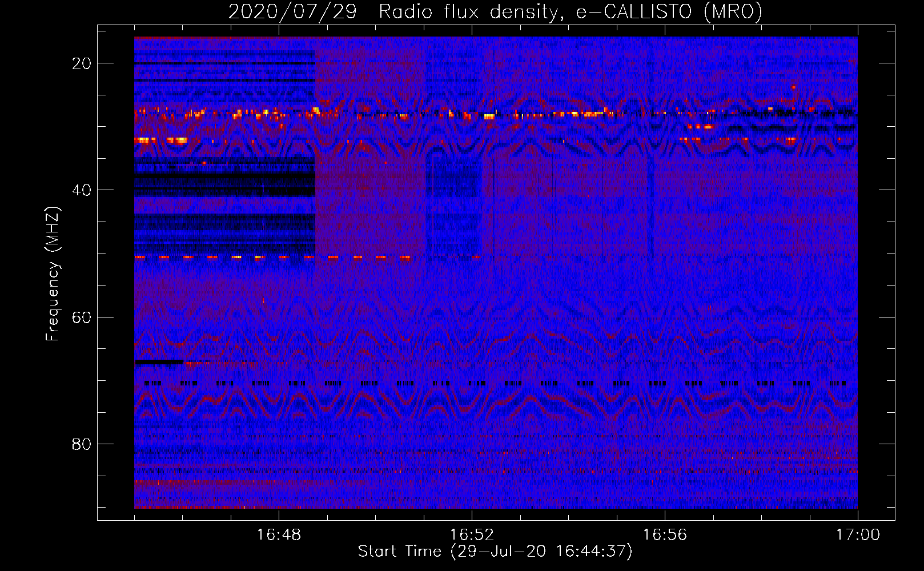Click the time tick label "16:56"
This screenshot has height=571, width=924.
tap(665, 535)
